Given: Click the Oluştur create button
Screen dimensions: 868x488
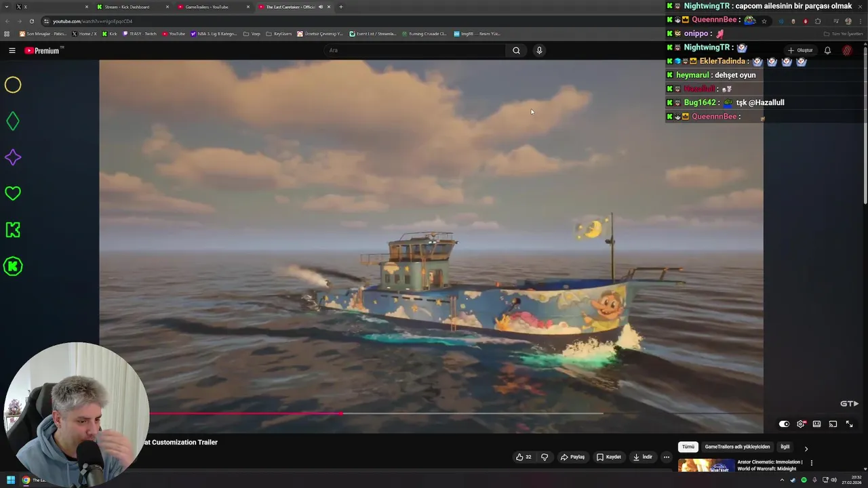Looking at the screenshot, I should (800, 50).
